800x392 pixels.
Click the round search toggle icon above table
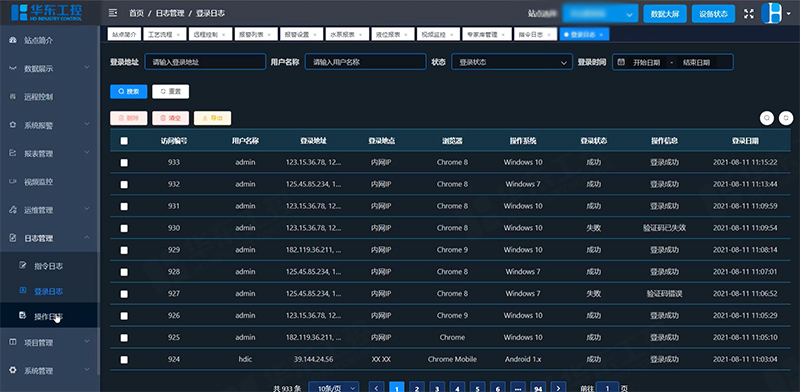(767, 118)
